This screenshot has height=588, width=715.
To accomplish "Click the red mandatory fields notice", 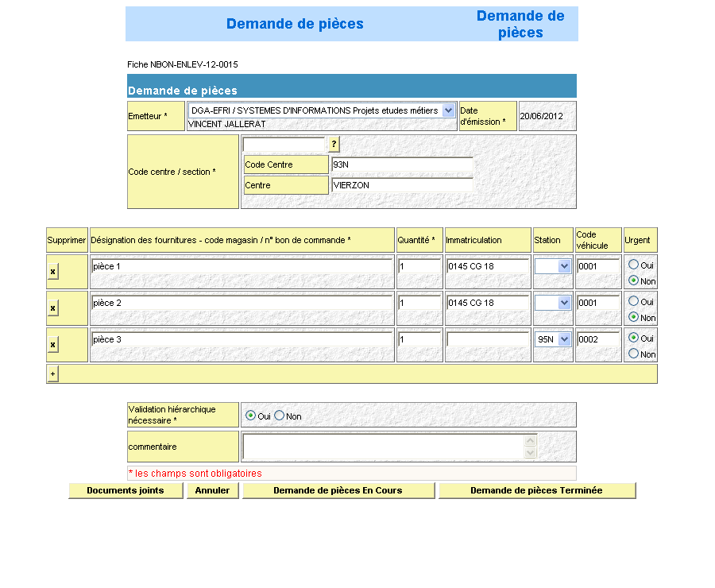I will click(x=195, y=474).
